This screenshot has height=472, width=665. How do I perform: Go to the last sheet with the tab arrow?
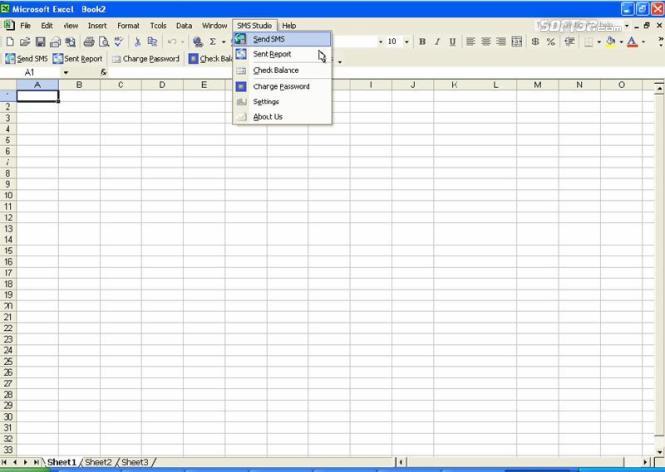click(36, 462)
